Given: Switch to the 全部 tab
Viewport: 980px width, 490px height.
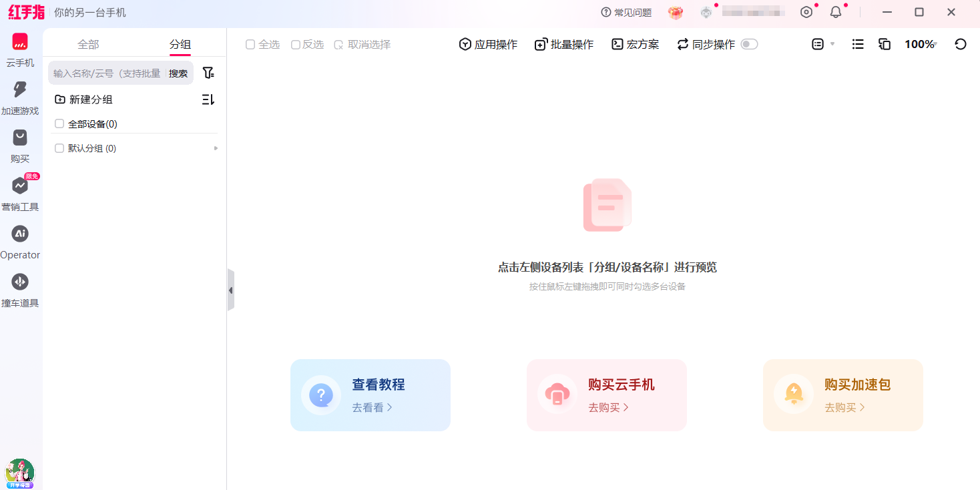Looking at the screenshot, I should (88, 44).
